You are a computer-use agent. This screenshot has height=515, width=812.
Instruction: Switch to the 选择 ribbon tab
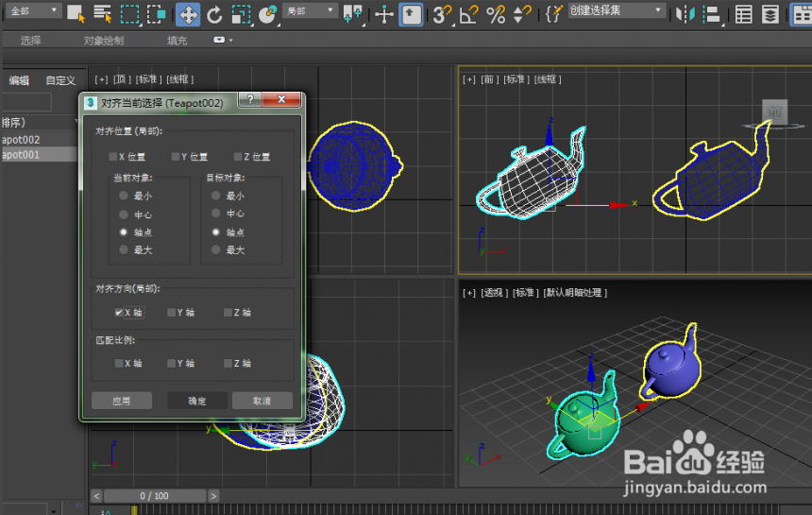pyautogui.click(x=30, y=41)
